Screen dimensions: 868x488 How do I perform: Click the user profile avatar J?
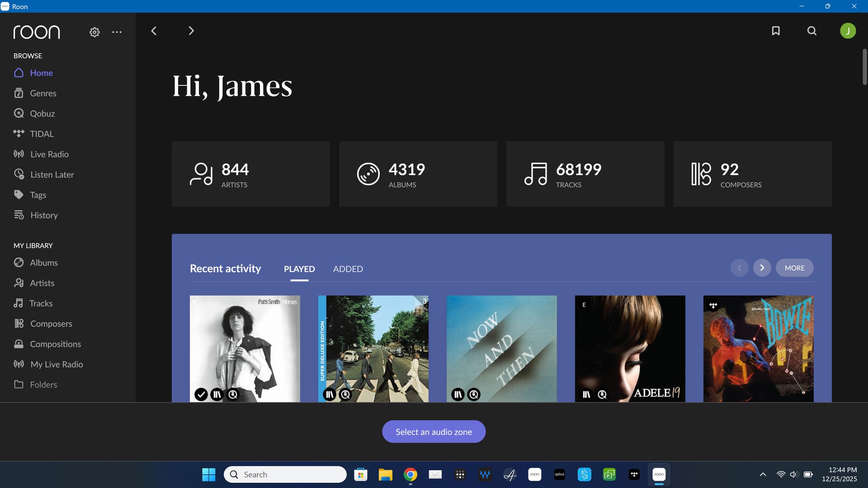[x=848, y=31]
